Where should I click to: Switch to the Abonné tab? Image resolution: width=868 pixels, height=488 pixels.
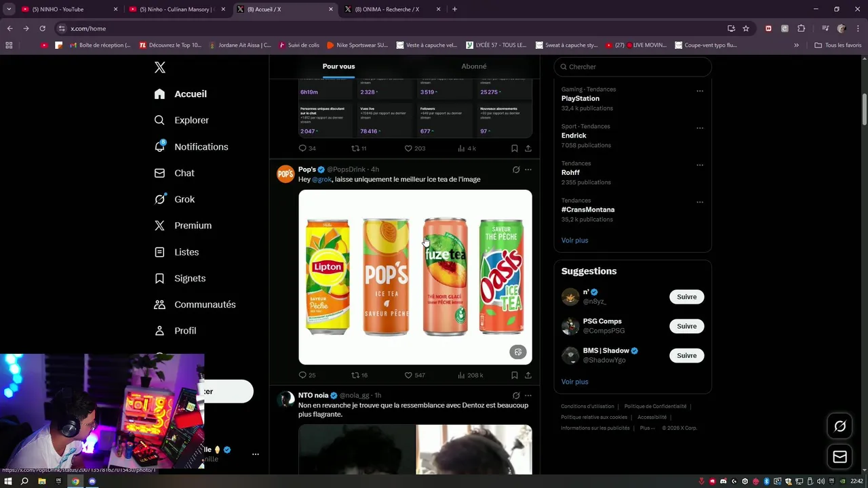point(474,66)
